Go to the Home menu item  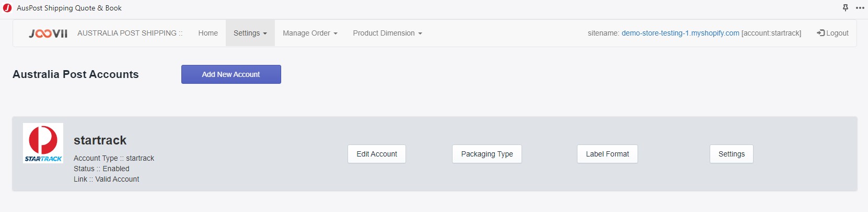pyautogui.click(x=208, y=33)
